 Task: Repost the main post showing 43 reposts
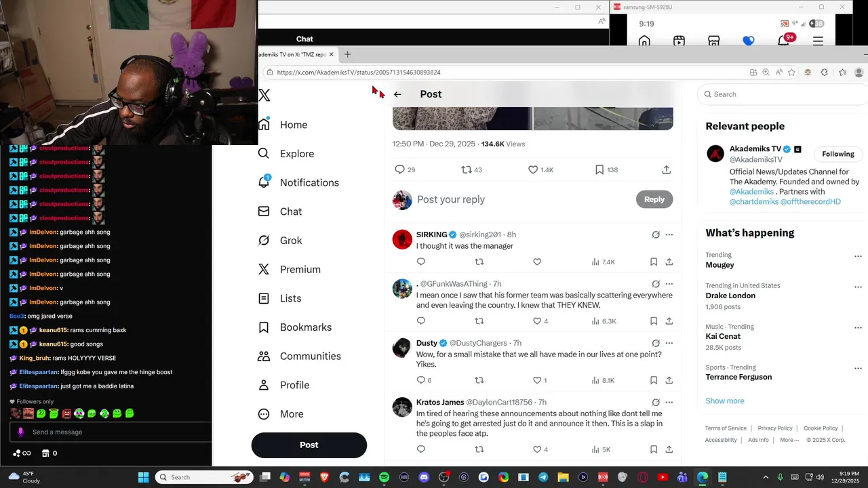point(467,169)
